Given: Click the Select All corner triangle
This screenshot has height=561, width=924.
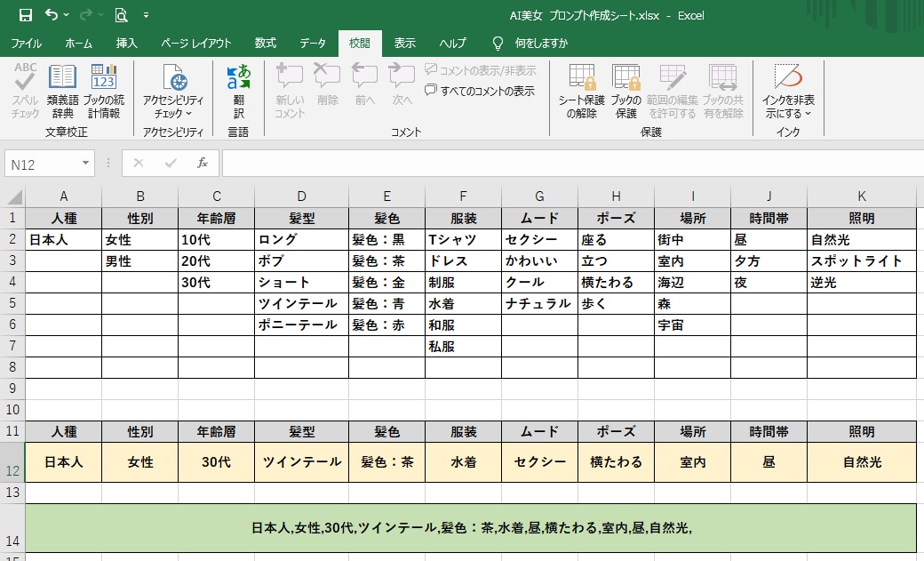Looking at the screenshot, I should pos(13,196).
